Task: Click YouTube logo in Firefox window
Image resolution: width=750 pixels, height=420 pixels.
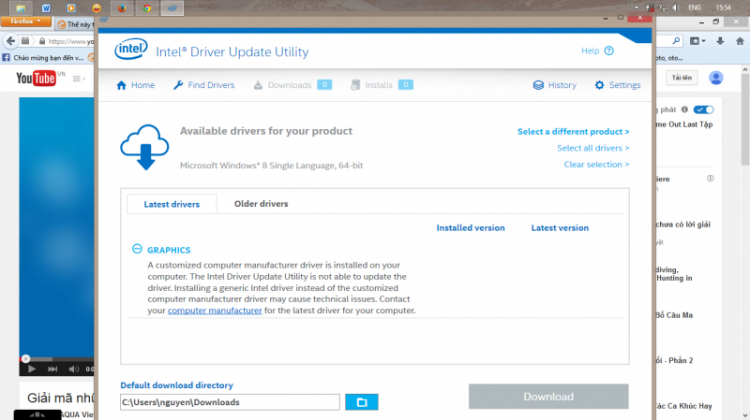Action: pyautogui.click(x=36, y=78)
